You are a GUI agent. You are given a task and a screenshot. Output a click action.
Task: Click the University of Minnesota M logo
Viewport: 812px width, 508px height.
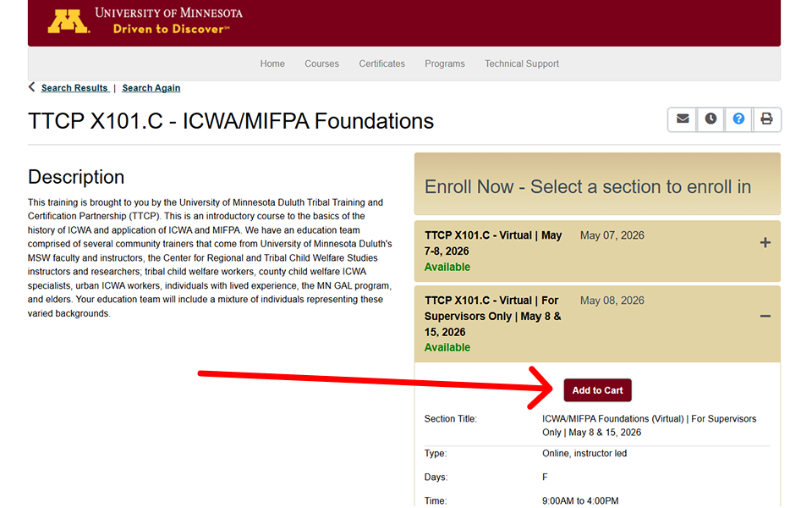pos(69,22)
